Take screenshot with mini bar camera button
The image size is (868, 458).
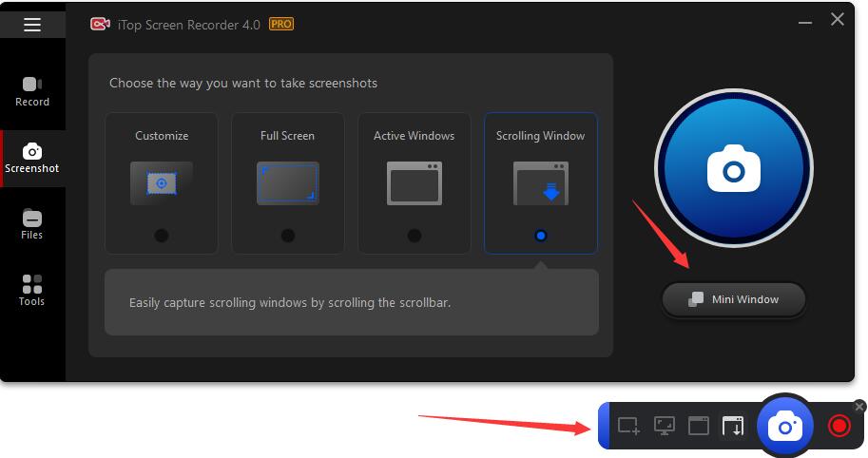(x=785, y=427)
